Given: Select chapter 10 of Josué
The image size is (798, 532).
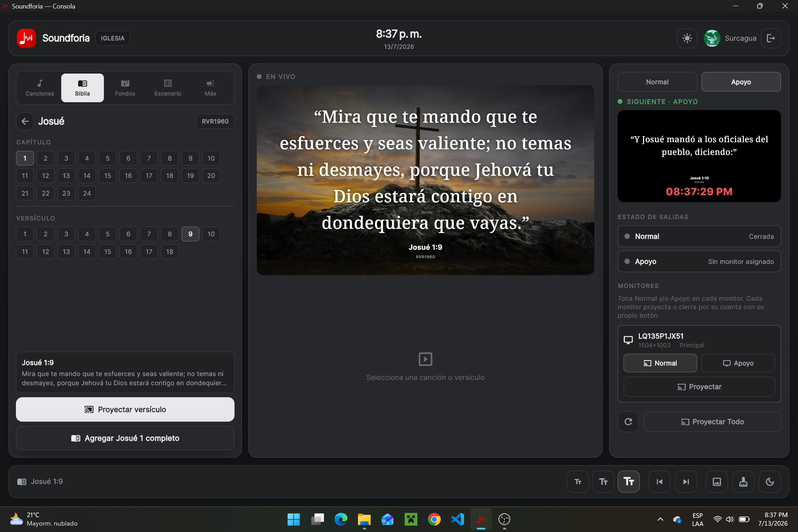Looking at the screenshot, I should (211, 158).
